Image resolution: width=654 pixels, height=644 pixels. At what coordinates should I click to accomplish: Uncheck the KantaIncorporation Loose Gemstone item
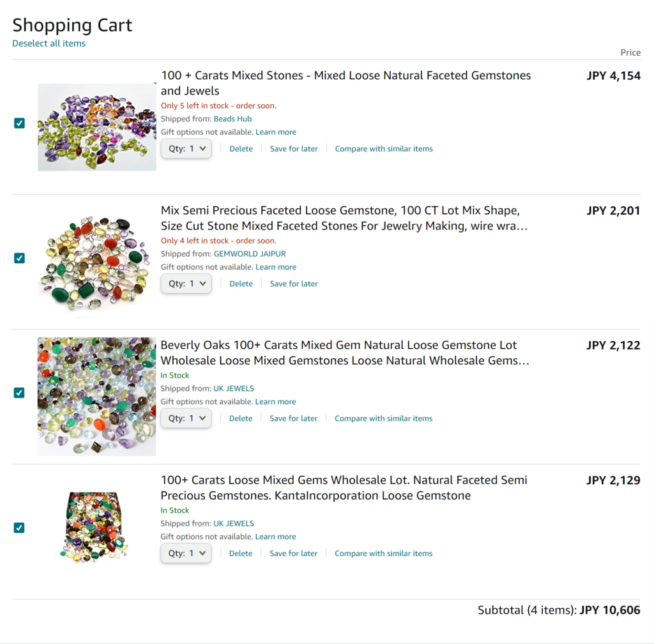19,528
